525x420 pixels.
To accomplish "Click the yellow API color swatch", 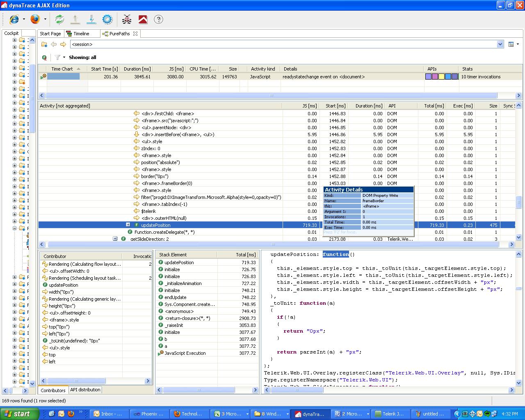I will [441, 77].
